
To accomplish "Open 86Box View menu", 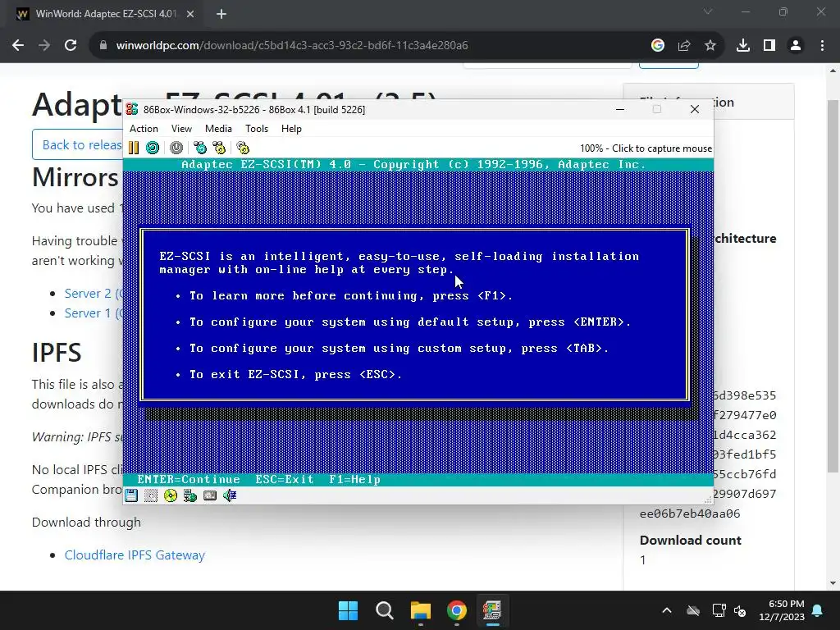I will pos(181,129).
